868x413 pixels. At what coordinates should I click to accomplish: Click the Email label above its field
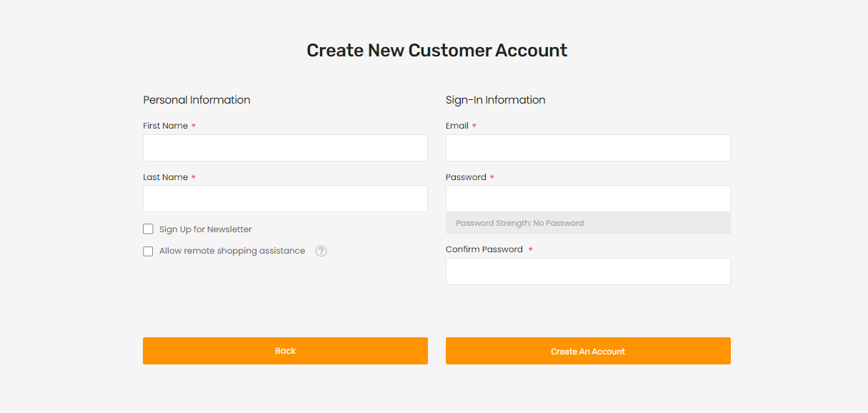[457, 126]
